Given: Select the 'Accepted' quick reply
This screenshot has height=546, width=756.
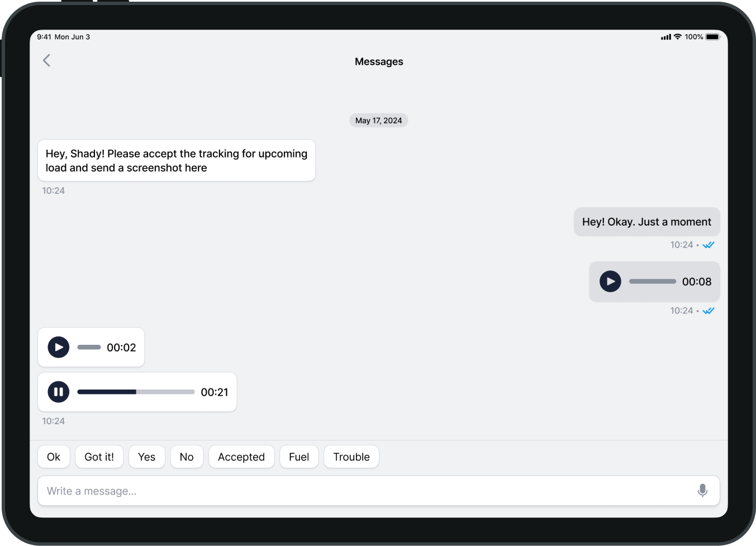Looking at the screenshot, I should click(x=241, y=457).
